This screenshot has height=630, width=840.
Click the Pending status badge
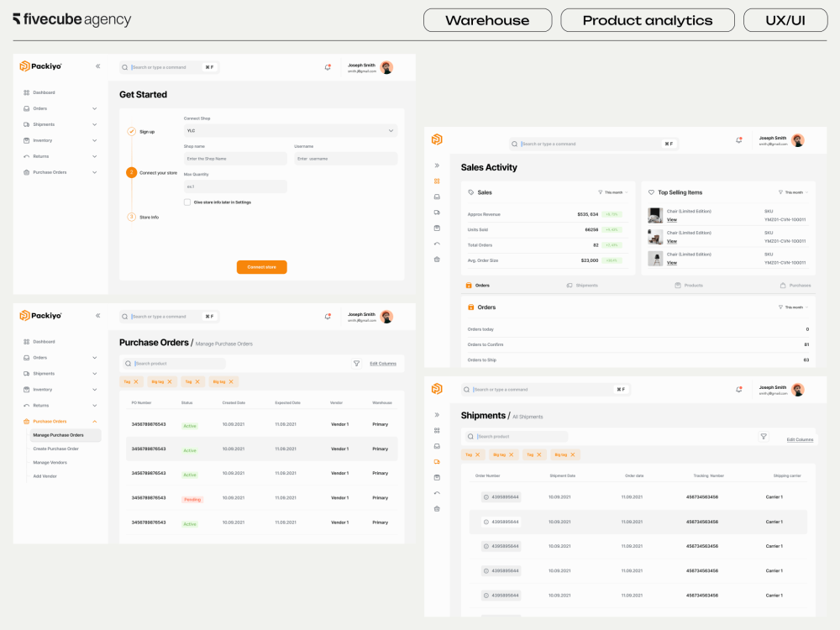[192, 499]
